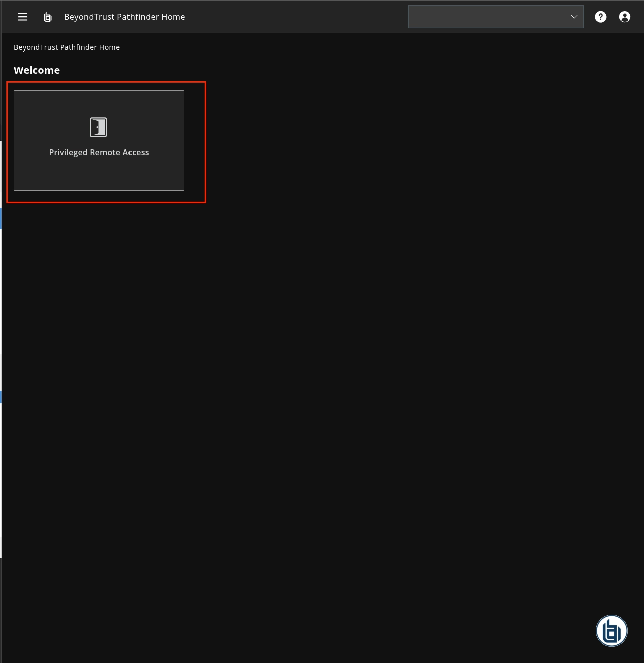Click the Privileged Remote Access card label
The width and height of the screenshot is (644, 663).
98,152
